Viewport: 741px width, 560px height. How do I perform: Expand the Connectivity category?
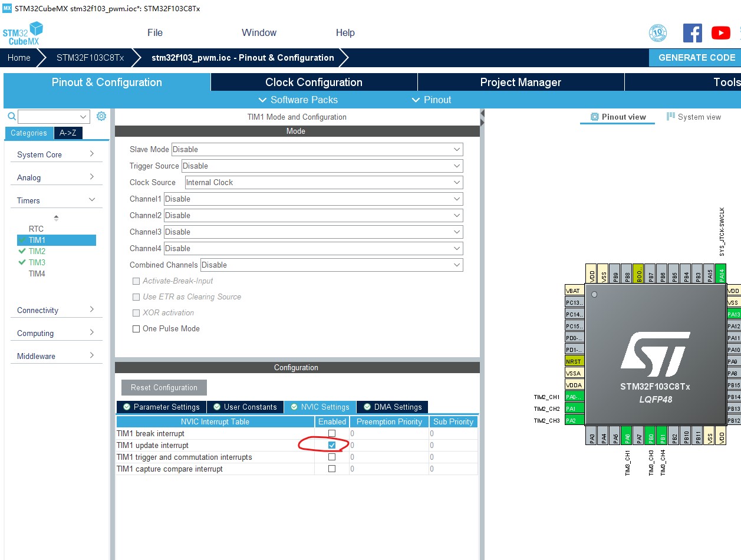pyautogui.click(x=56, y=309)
